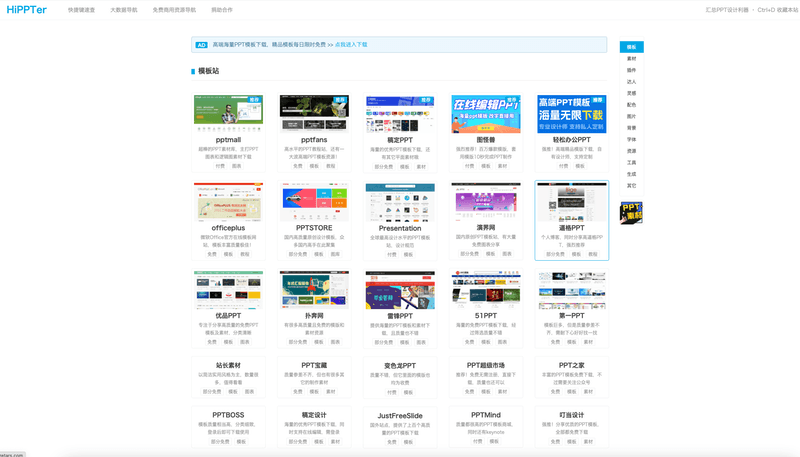Open the 优品PPT site thumbnail
800x457 pixels.
pyautogui.click(x=228, y=290)
